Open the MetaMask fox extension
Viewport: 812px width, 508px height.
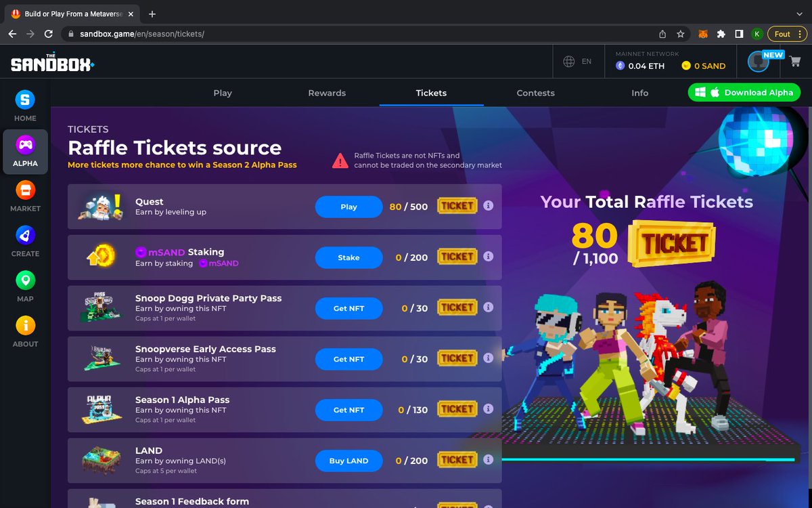(704, 34)
